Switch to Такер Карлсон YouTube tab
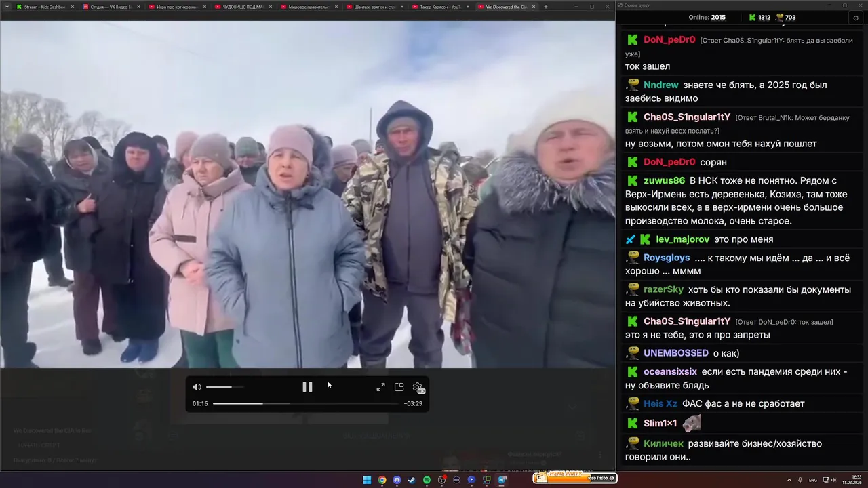Image resolution: width=868 pixels, height=488 pixels. 439,7
